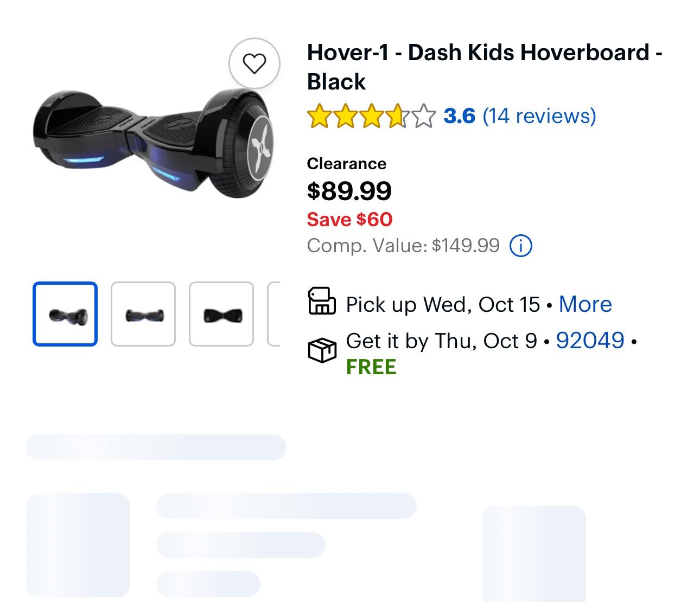This screenshot has width=700, height=602.
Task: Click the store pickup icon
Action: coord(322,302)
